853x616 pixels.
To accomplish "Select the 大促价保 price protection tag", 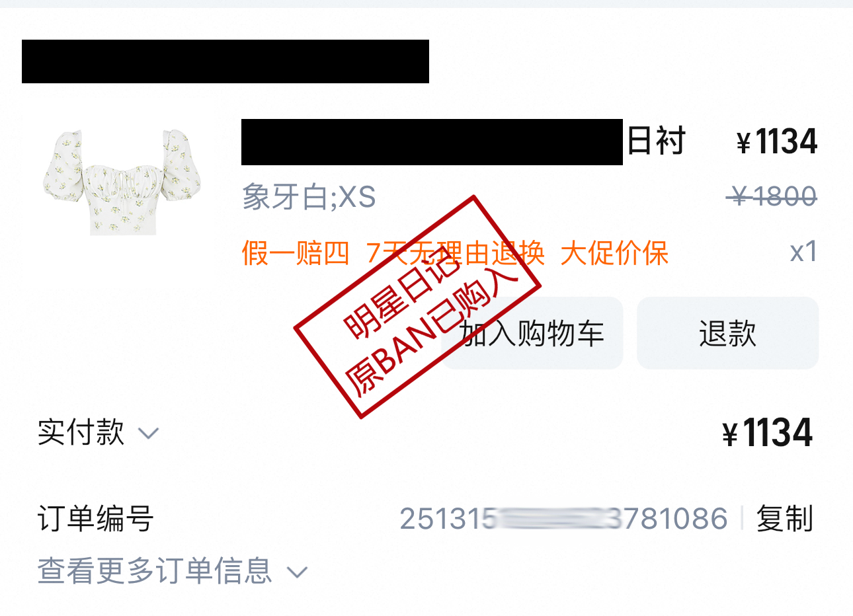I will tap(614, 253).
